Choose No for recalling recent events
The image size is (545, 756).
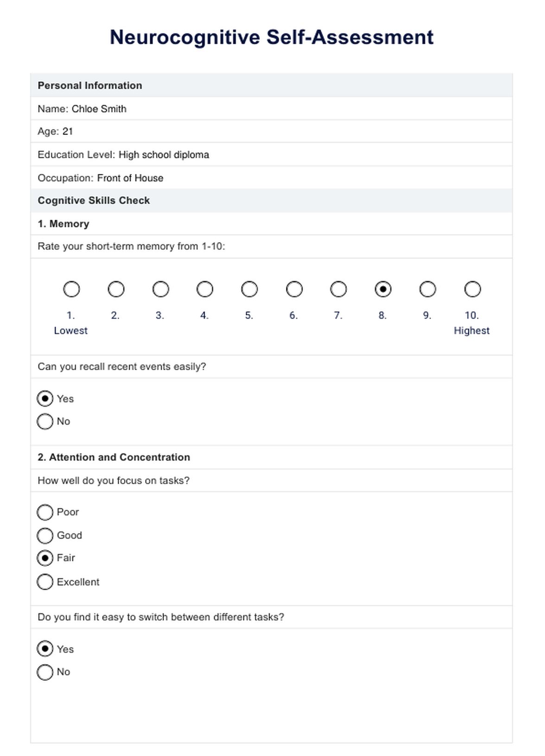(45, 422)
